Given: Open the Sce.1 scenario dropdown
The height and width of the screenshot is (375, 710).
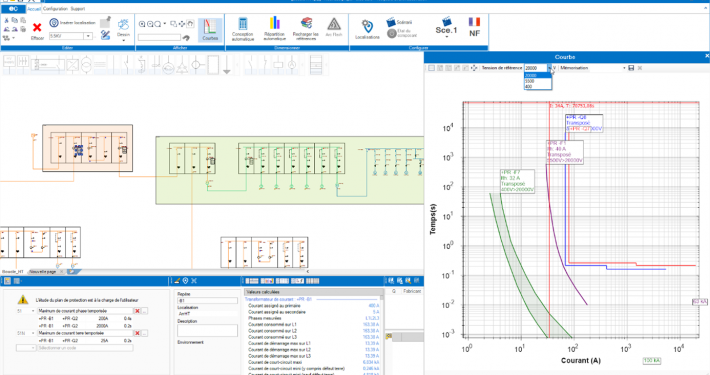Looking at the screenshot, I should point(446,28).
